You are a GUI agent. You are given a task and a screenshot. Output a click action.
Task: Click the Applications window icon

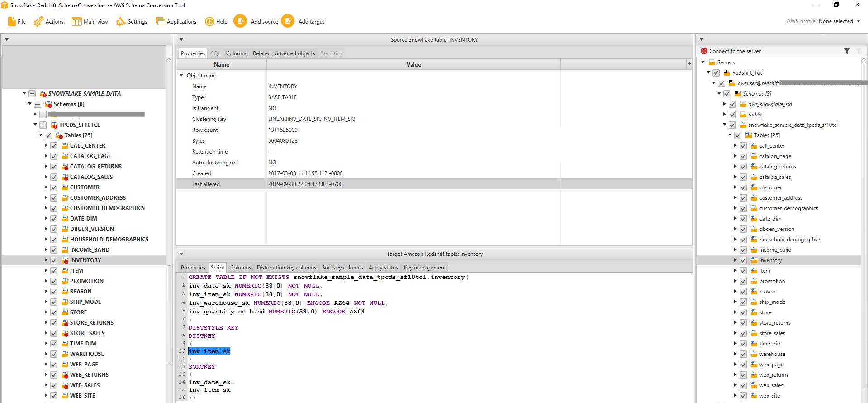pos(160,21)
